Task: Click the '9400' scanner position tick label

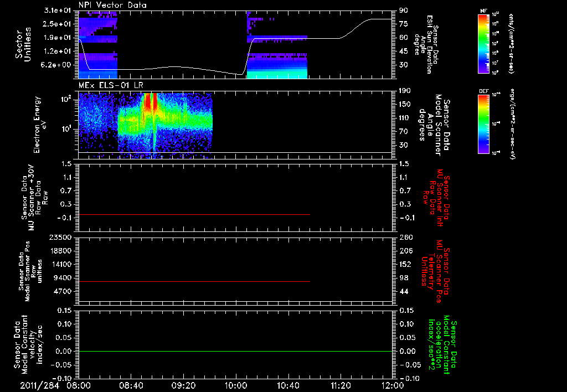Action: point(62,278)
